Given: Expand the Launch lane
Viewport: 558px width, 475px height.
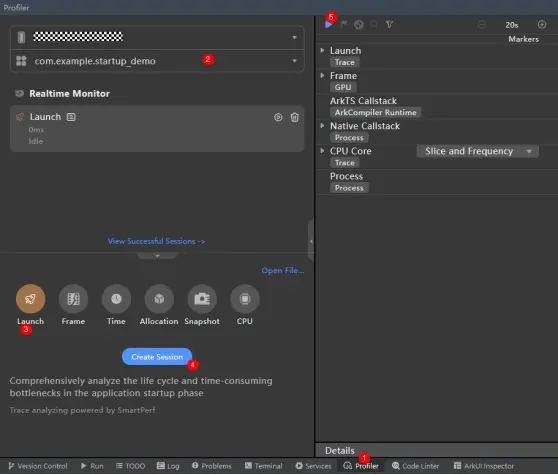Looking at the screenshot, I should click(x=322, y=50).
